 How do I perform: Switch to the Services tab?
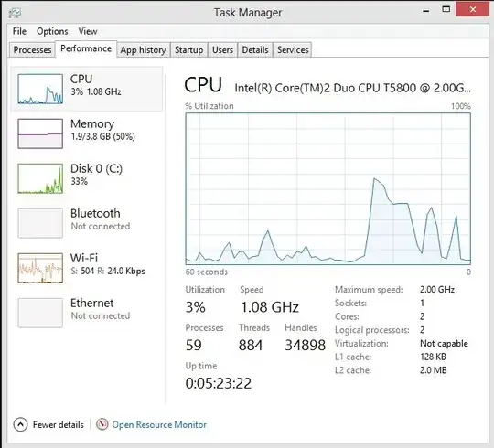pyautogui.click(x=293, y=49)
